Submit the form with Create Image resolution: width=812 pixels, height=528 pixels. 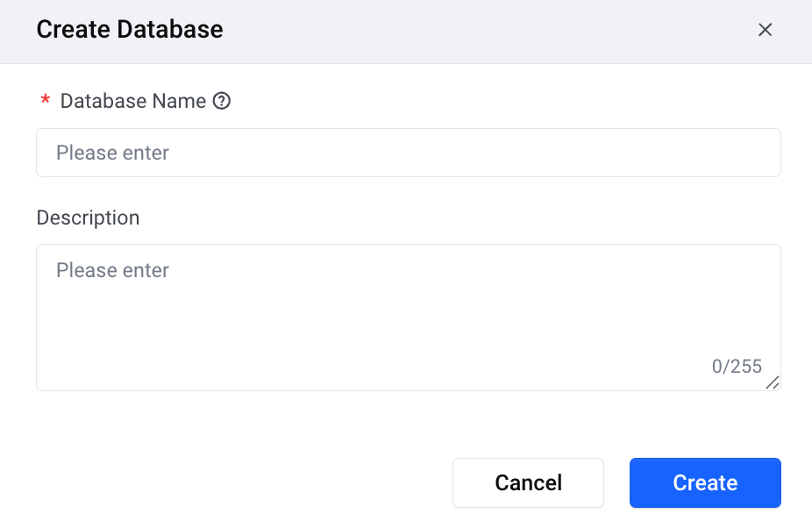[x=705, y=482]
